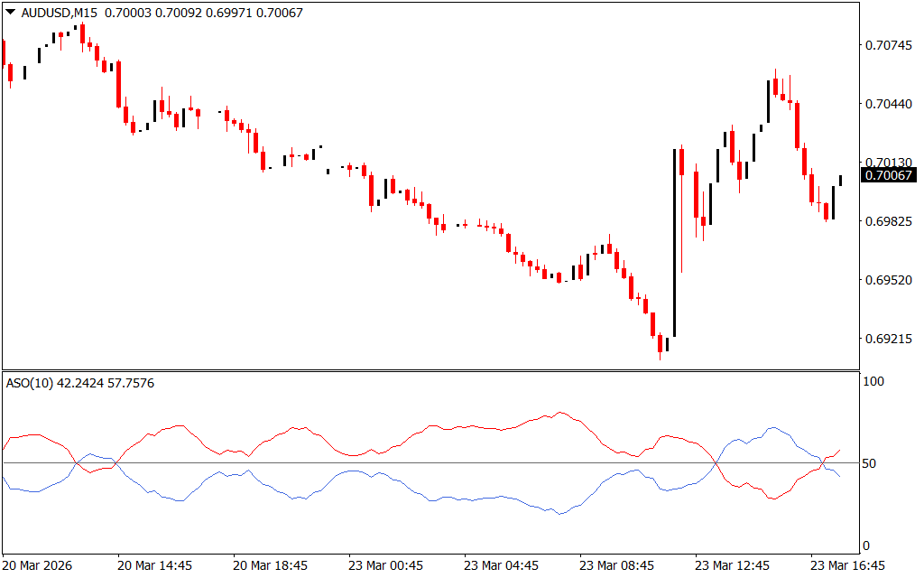This screenshot has width=924, height=578.
Task: Select the 20 Mar 14:45 time marker
Action: (x=155, y=565)
